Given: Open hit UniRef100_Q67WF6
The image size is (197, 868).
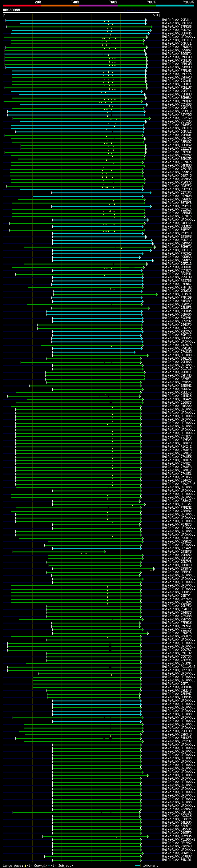Looking at the screenshot, I should click(177, 216).
